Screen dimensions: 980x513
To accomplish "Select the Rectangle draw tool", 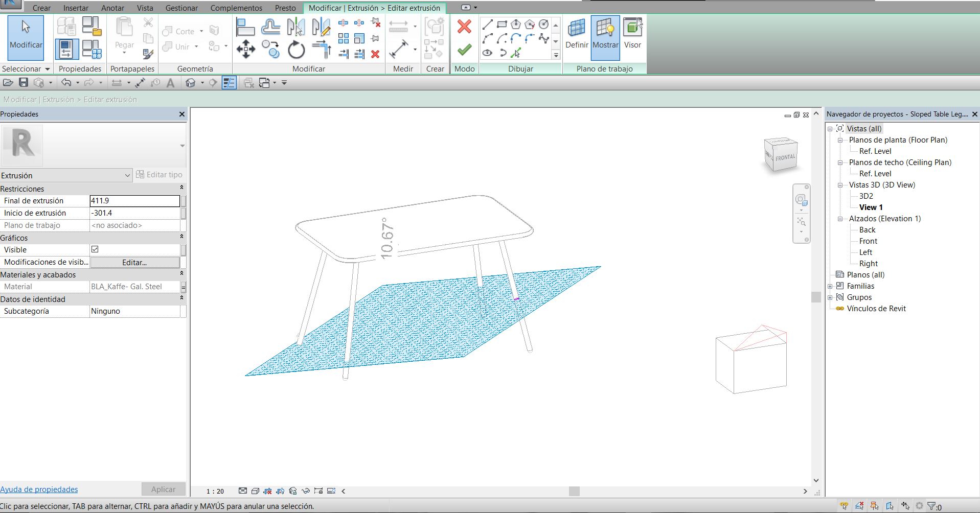I will click(x=502, y=24).
